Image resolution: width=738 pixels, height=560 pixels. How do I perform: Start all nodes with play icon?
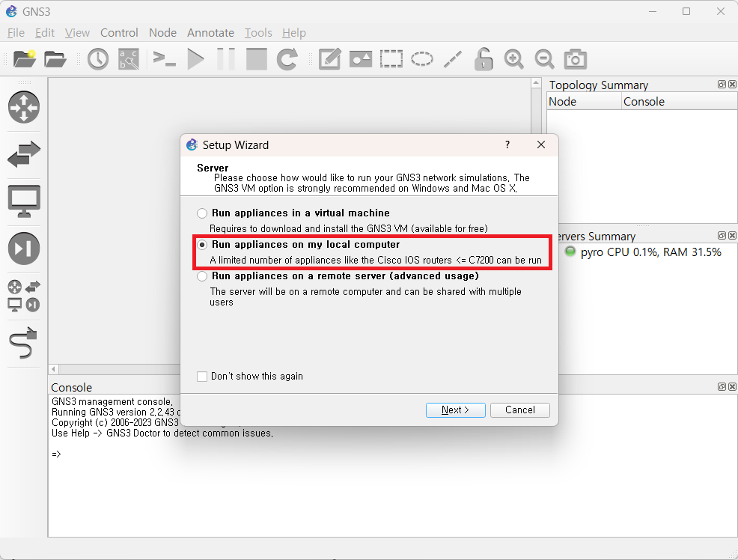[195, 59]
